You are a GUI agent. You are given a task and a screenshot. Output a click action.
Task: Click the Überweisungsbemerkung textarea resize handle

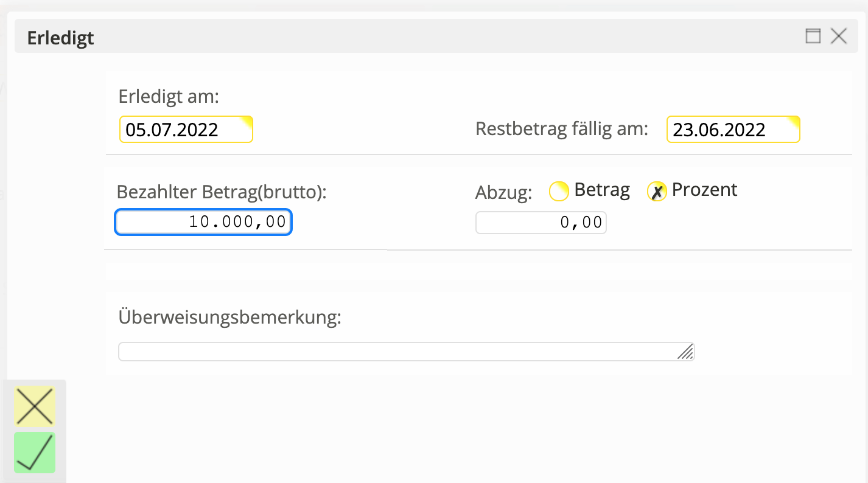[x=686, y=352]
